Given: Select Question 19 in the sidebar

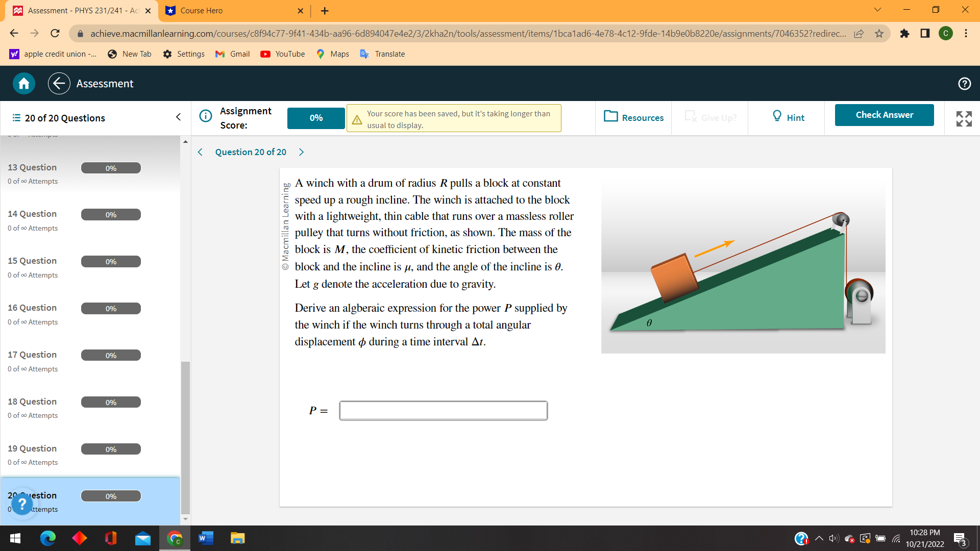Looking at the screenshot, I should tap(32, 448).
